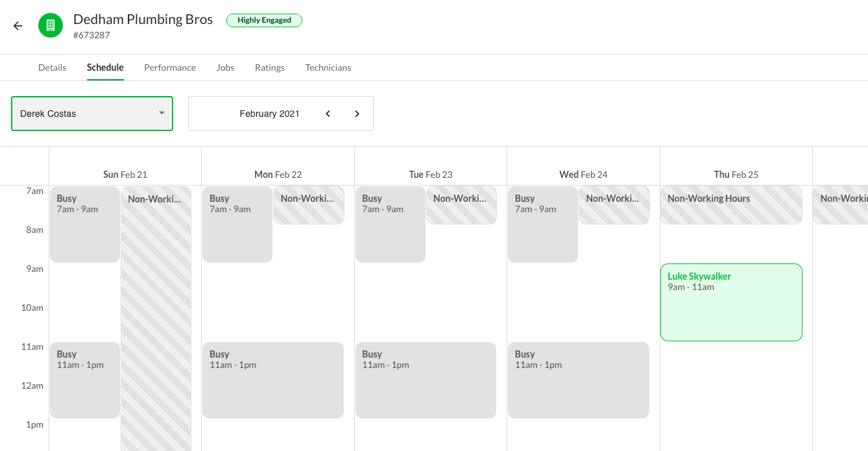Image resolution: width=868 pixels, height=451 pixels.
Task: Click the green building company icon
Action: 51,26
